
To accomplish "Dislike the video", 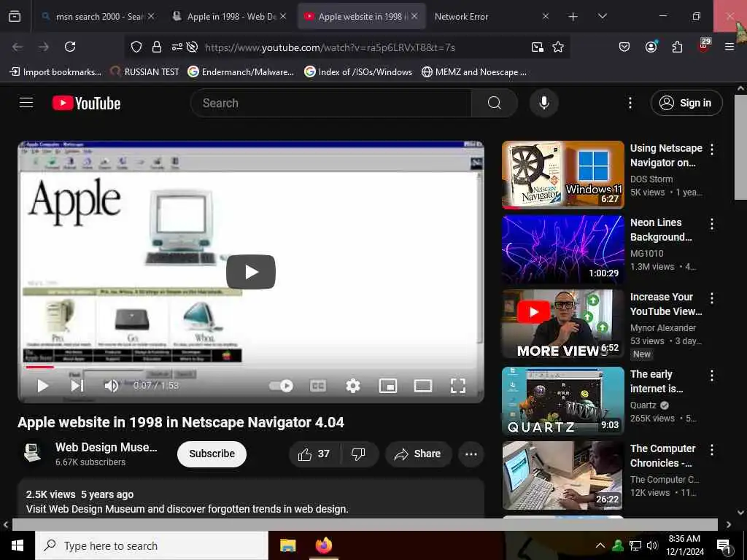I will pyautogui.click(x=358, y=454).
